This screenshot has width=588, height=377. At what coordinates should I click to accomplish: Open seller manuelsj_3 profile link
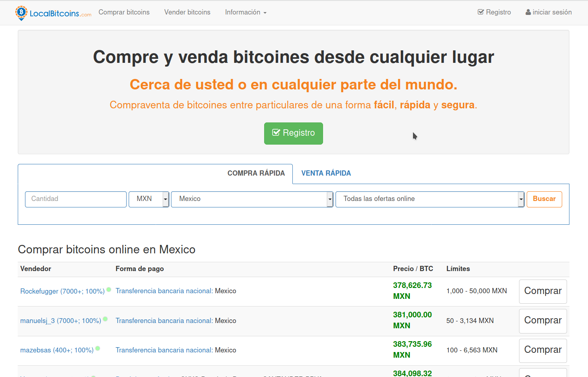click(60, 321)
